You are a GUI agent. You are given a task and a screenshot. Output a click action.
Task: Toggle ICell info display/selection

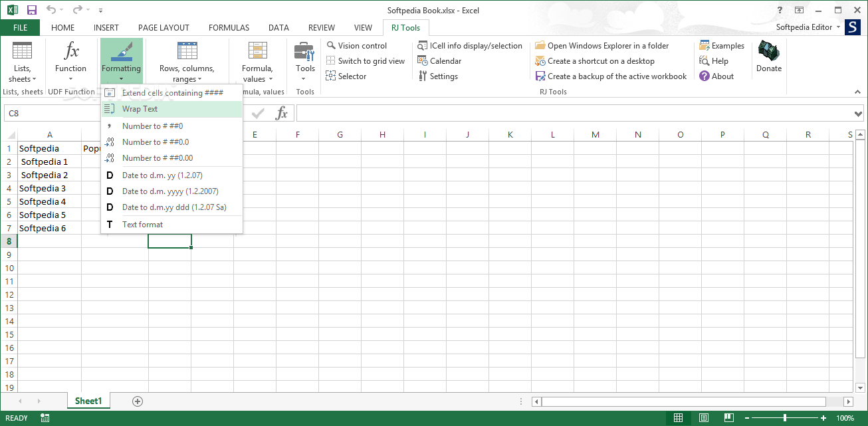470,46
